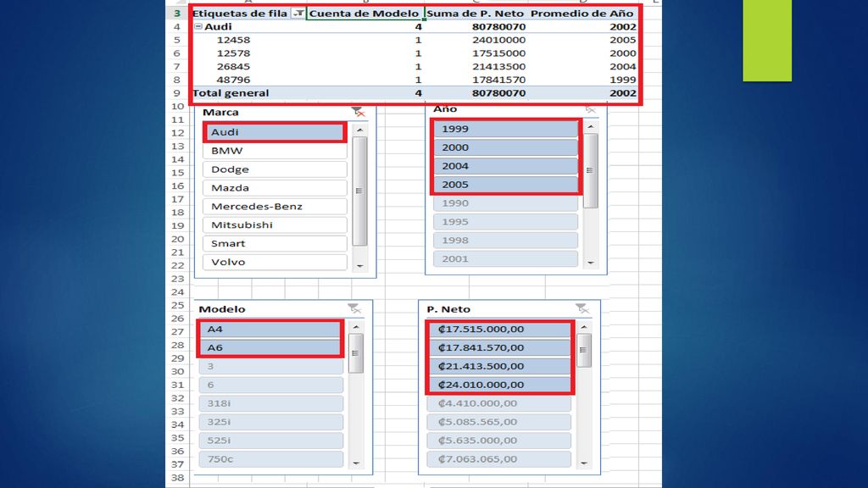Select ₡17.515.000,00 in the P. Neto slicer
This screenshot has width=868, height=488.
[499, 330]
